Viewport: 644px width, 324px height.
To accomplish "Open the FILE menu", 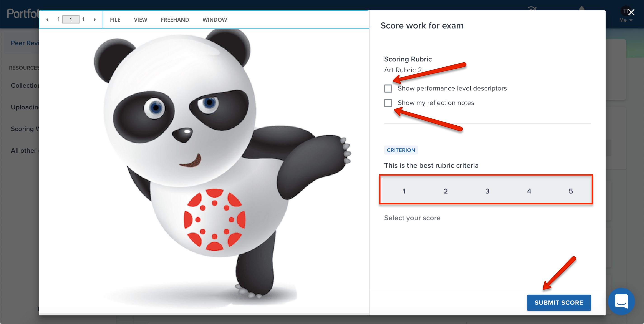I will [115, 20].
